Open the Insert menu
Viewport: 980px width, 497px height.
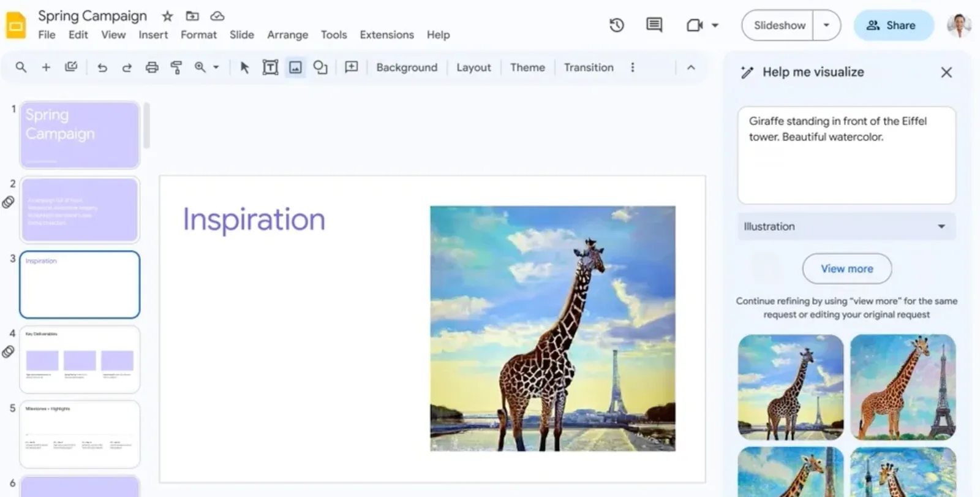click(153, 35)
